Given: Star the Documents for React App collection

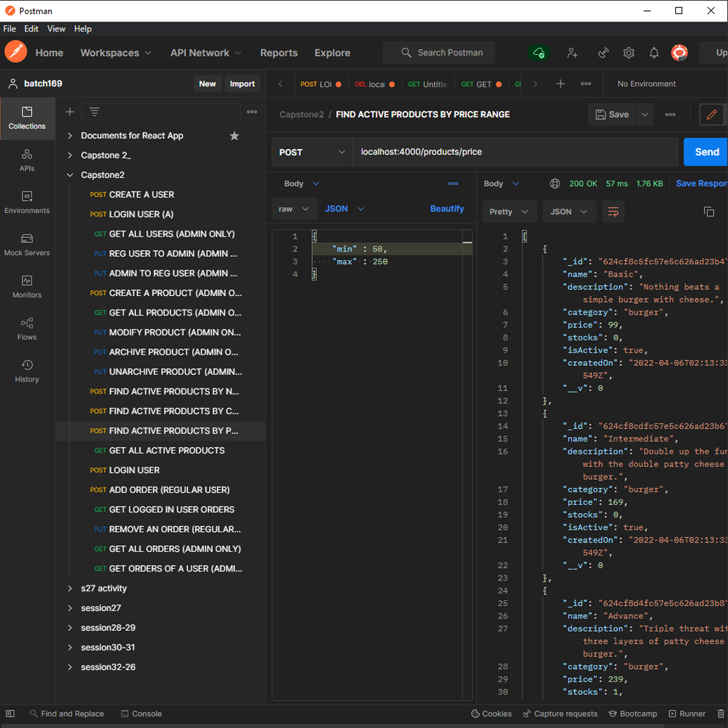Looking at the screenshot, I should (235, 135).
